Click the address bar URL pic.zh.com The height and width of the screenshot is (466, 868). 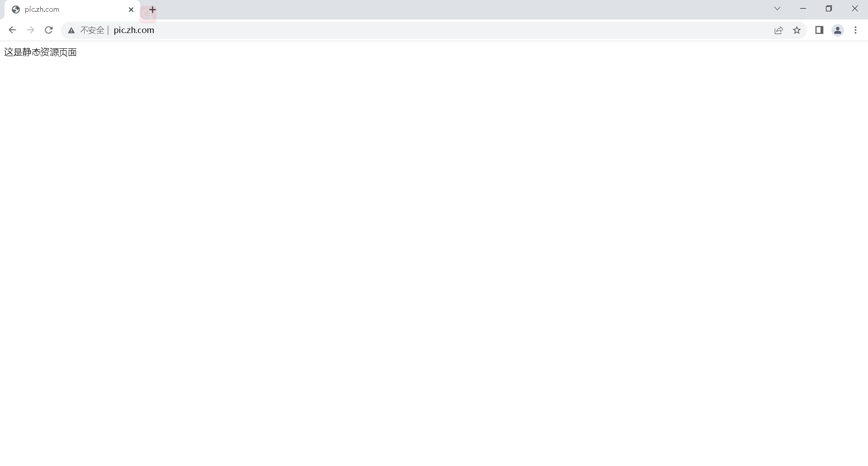(134, 30)
